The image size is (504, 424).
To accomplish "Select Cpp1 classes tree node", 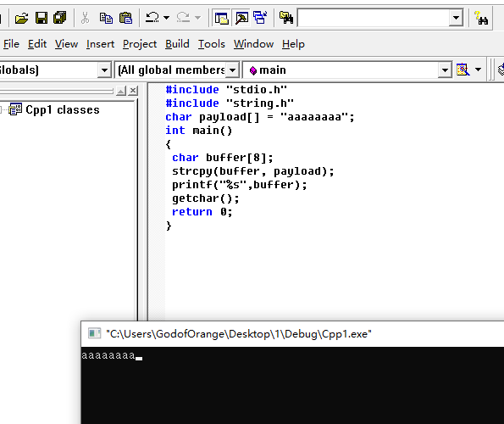I will tap(63, 109).
